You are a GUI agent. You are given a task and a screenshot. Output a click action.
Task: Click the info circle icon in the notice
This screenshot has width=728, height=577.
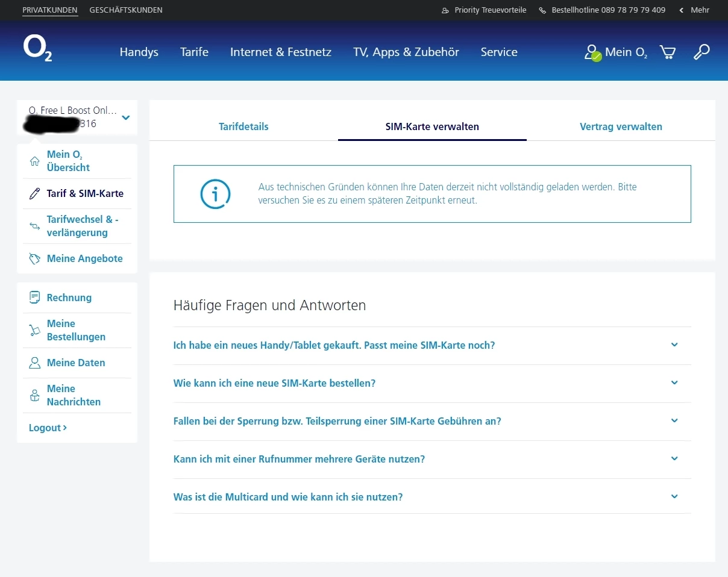(x=215, y=194)
